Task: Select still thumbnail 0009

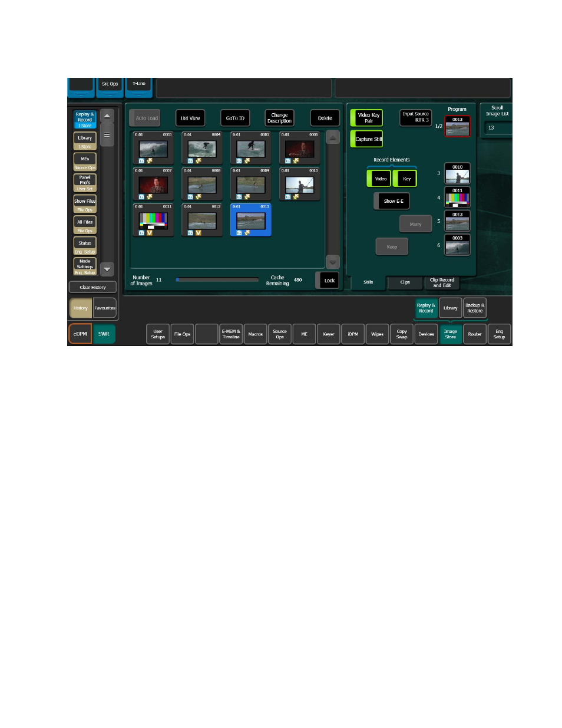Action: tap(251, 184)
